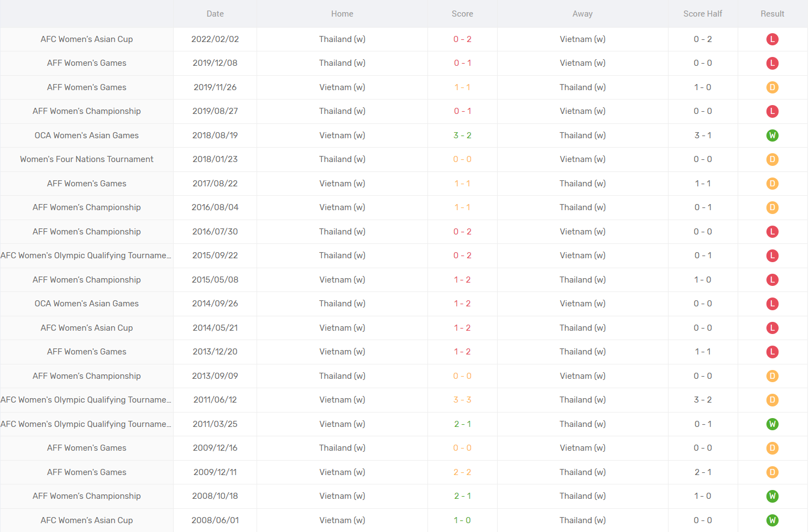Image resolution: width=809 pixels, height=532 pixels.
Task: Click the D result badge for the 2018/01/23 match
Action: (x=772, y=159)
